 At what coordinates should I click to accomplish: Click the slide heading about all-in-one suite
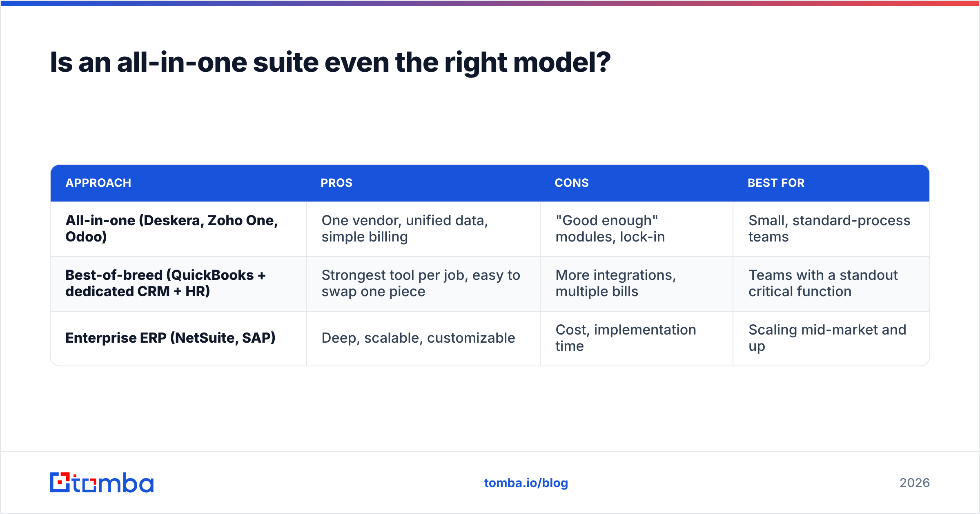click(330, 62)
